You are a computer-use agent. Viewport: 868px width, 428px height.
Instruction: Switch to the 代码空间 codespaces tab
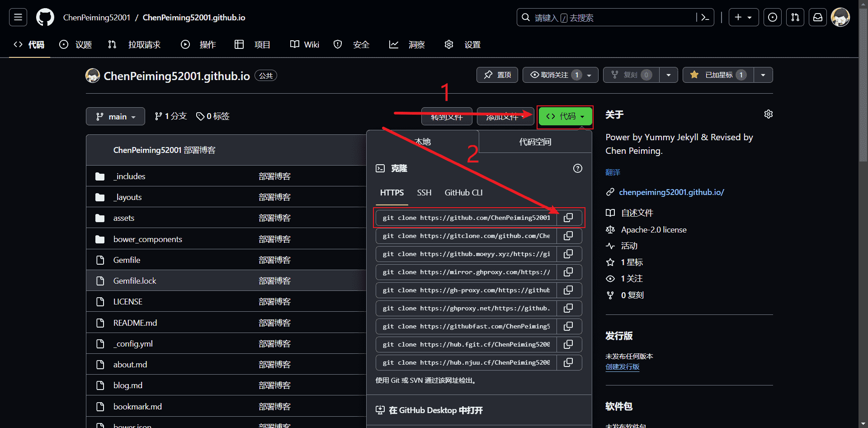(535, 142)
